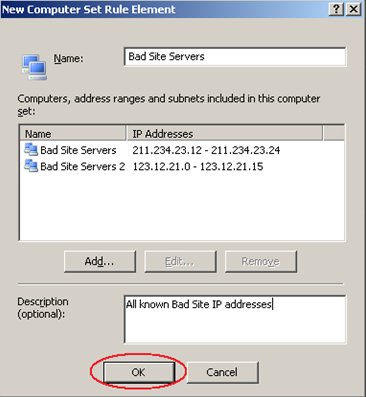Confirm with the OK button
This screenshot has height=397, width=366.
coord(139,372)
